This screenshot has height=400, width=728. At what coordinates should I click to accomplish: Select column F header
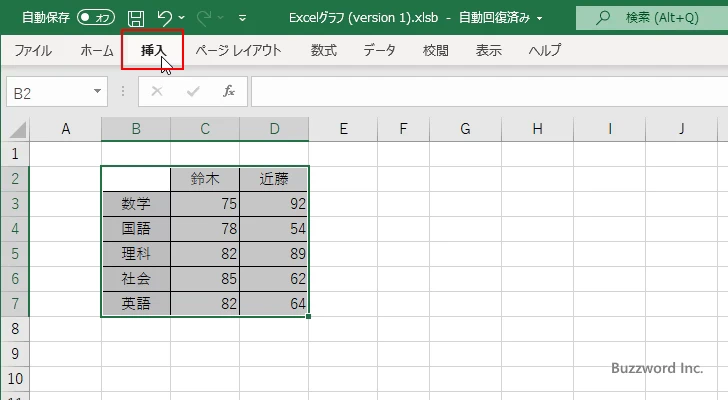tap(403, 129)
